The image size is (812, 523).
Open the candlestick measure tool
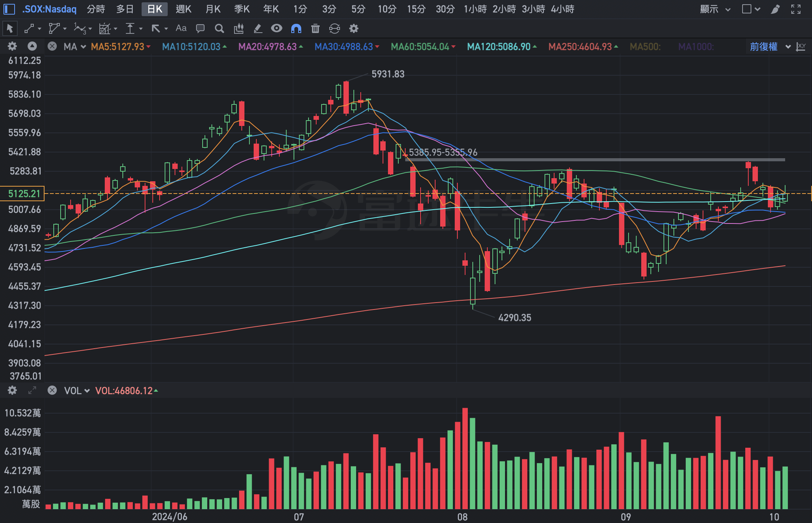click(x=239, y=28)
